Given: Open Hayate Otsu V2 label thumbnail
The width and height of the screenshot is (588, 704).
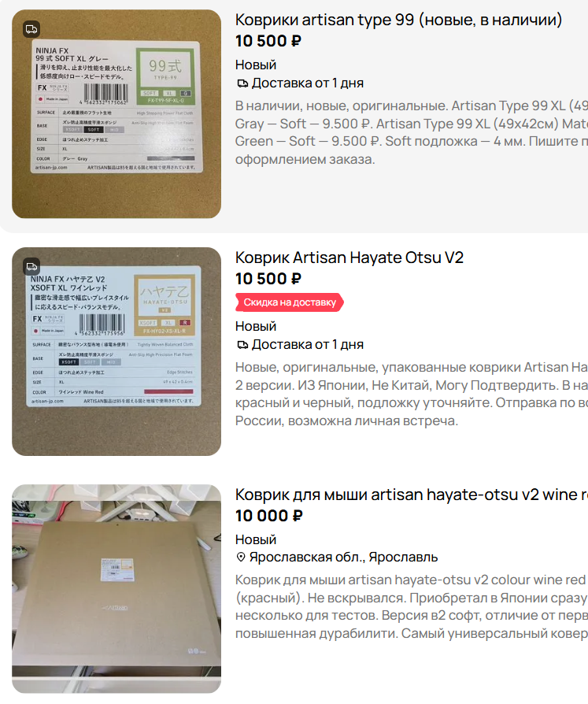Looking at the screenshot, I should point(116,351).
